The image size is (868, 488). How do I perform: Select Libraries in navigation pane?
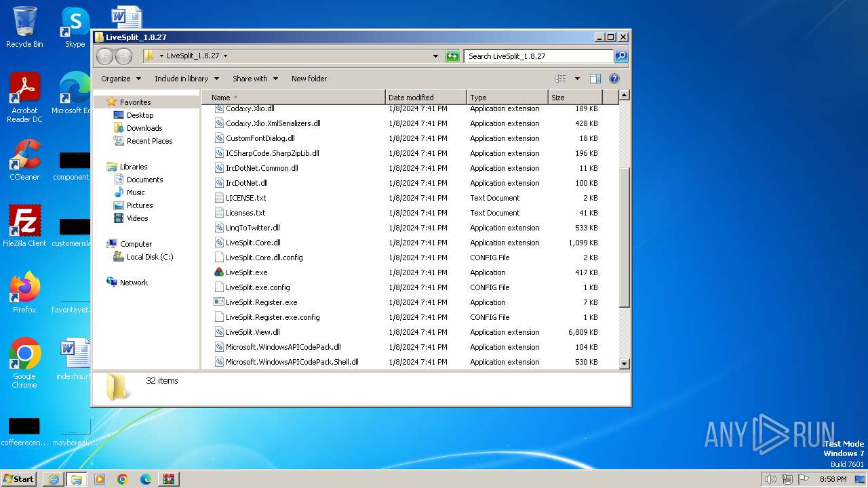click(134, 167)
